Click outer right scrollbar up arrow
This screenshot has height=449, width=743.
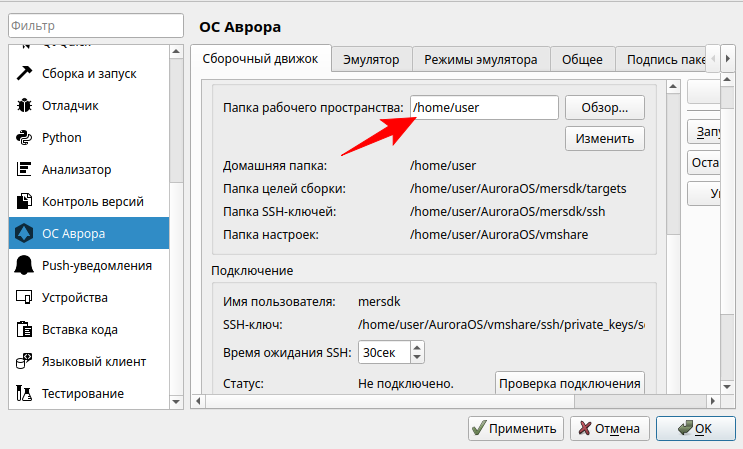pos(727,80)
